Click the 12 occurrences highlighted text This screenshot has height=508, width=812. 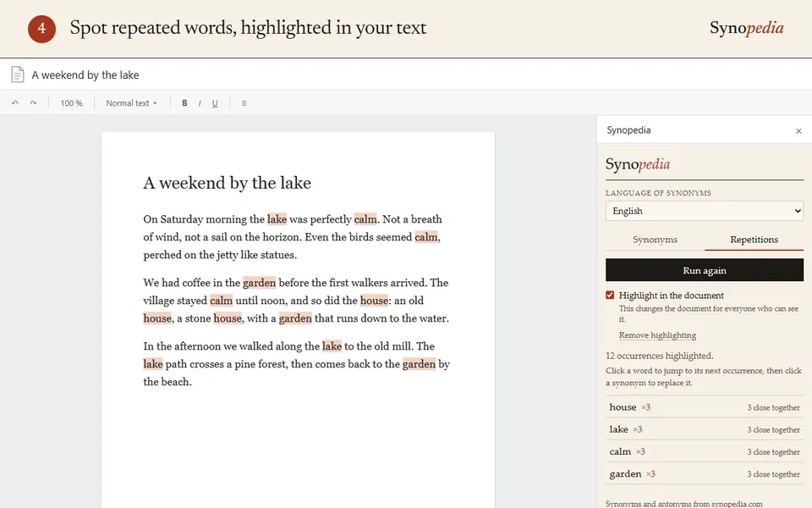[x=659, y=356]
